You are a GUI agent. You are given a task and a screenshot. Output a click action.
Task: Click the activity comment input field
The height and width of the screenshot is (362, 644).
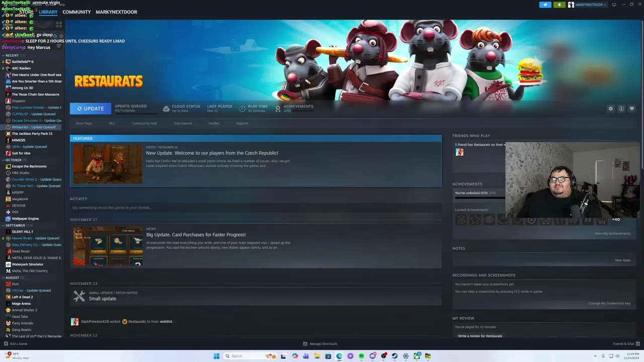[x=256, y=208]
